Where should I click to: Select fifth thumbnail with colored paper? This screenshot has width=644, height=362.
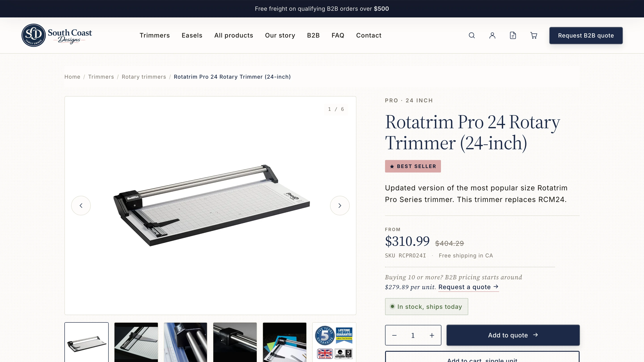(284, 342)
